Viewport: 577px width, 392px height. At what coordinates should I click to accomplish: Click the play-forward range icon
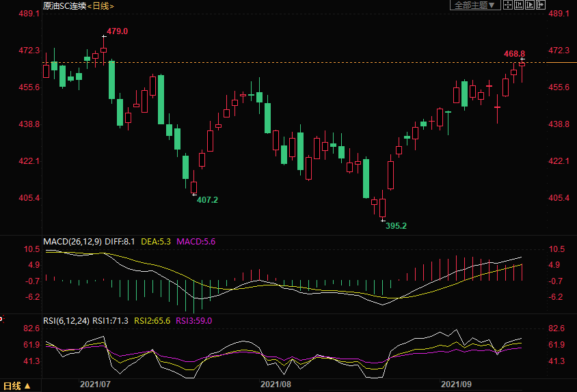[529, 5]
